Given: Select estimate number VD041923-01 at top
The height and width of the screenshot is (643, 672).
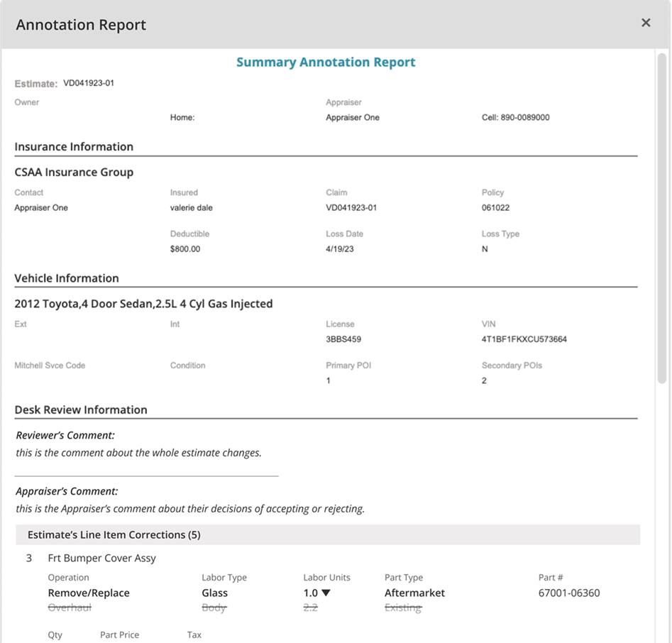Looking at the screenshot, I should pyautogui.click(x=89, y=83).
